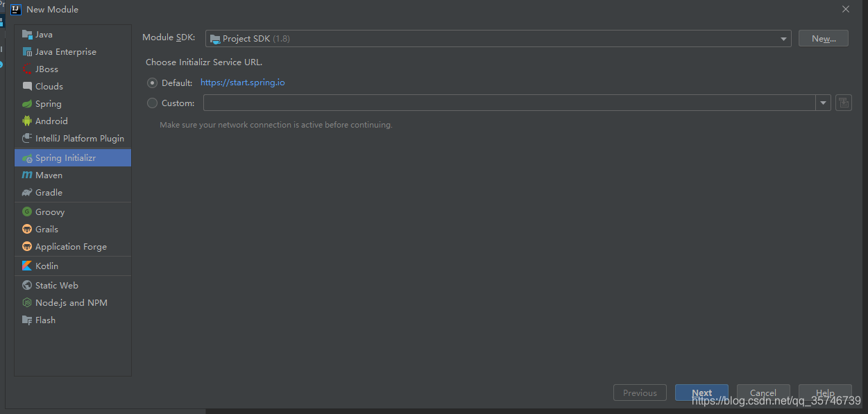868x414 pixels.
Task: Click the Java Enterprise icon
Action: tap(27, 52)
